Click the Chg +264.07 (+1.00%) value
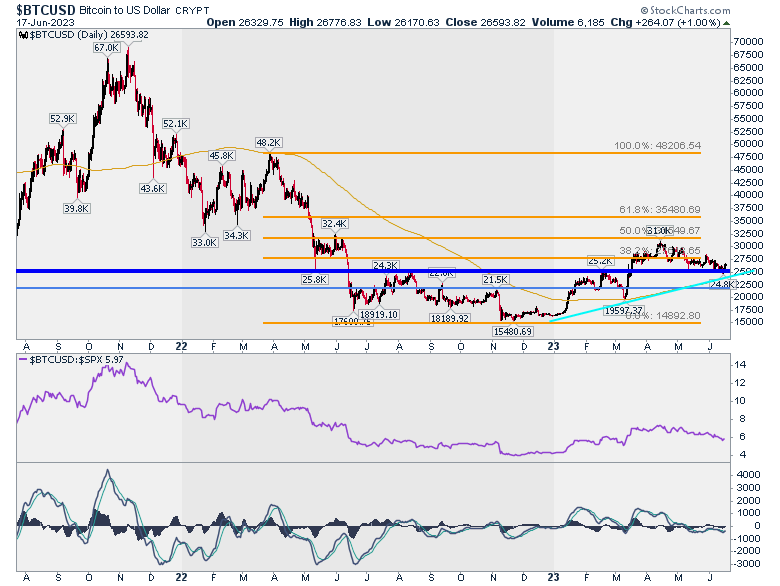This screenshot has height=586, width=780. click(666, 22)
